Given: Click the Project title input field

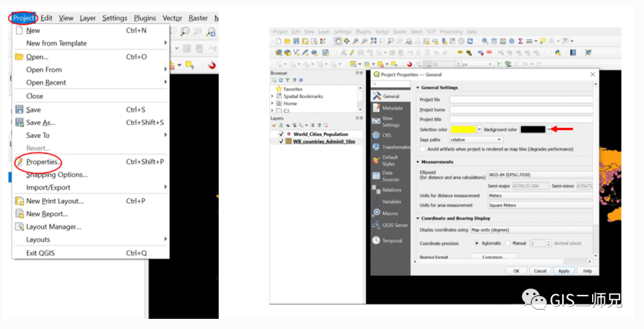Looking at the screenshot, I should [521, 119].
